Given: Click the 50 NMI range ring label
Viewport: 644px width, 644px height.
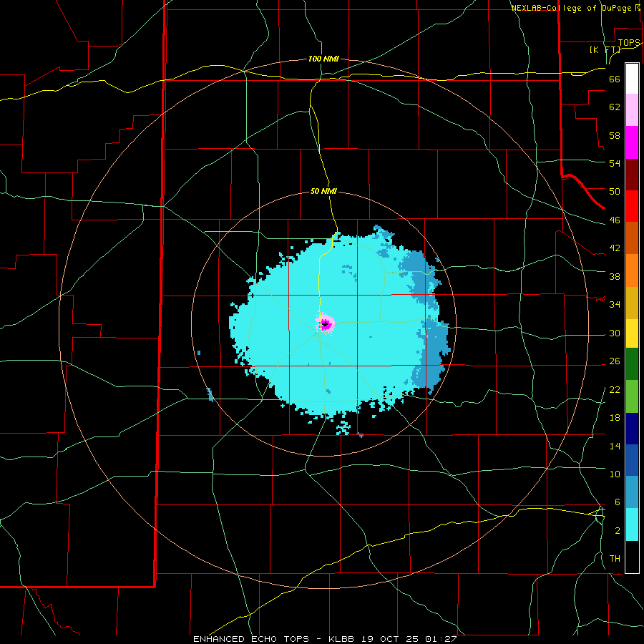Looking at the screenshot, I should pos(323,191).
